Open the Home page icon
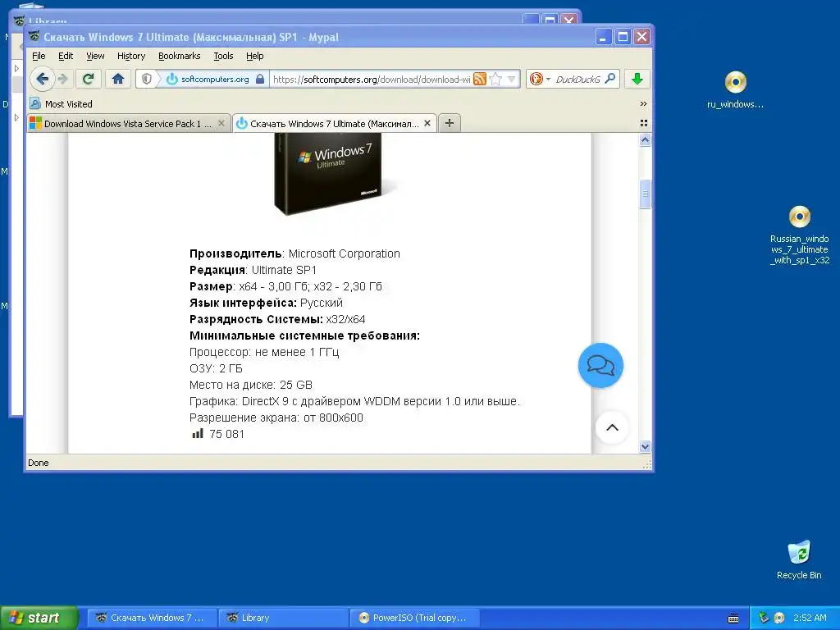The height and width of the screenshot is (630, 840). click(118, 80)
